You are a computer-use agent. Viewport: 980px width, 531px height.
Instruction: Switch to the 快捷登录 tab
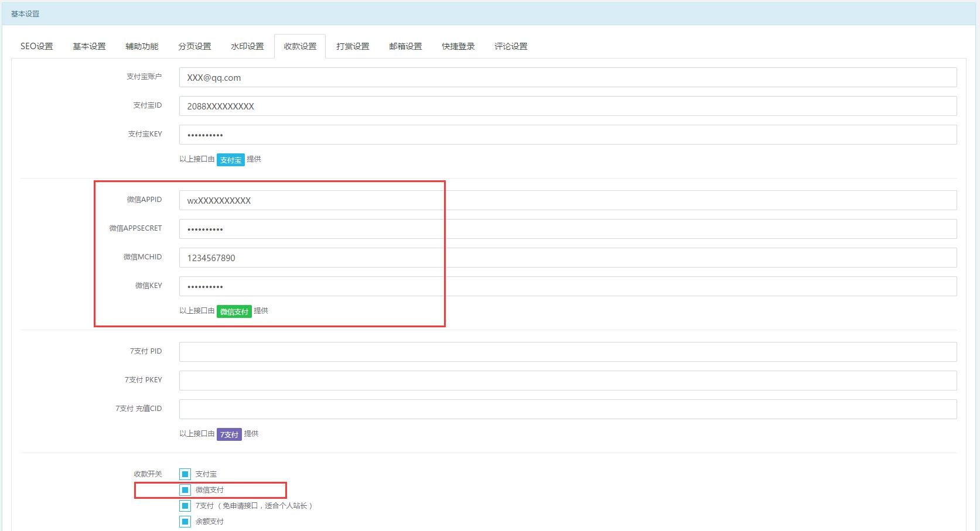tap(458, 46)
